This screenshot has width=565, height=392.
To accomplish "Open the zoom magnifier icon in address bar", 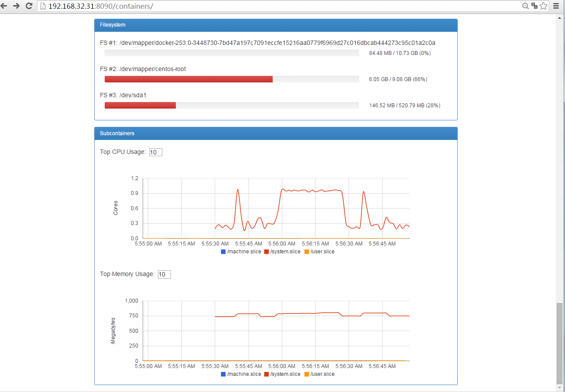I will [x=526, y=6].
